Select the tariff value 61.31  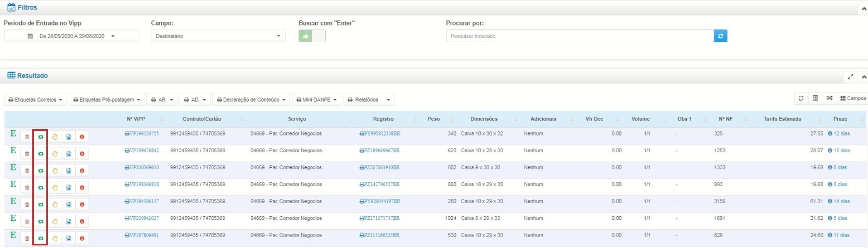point(816,202)
